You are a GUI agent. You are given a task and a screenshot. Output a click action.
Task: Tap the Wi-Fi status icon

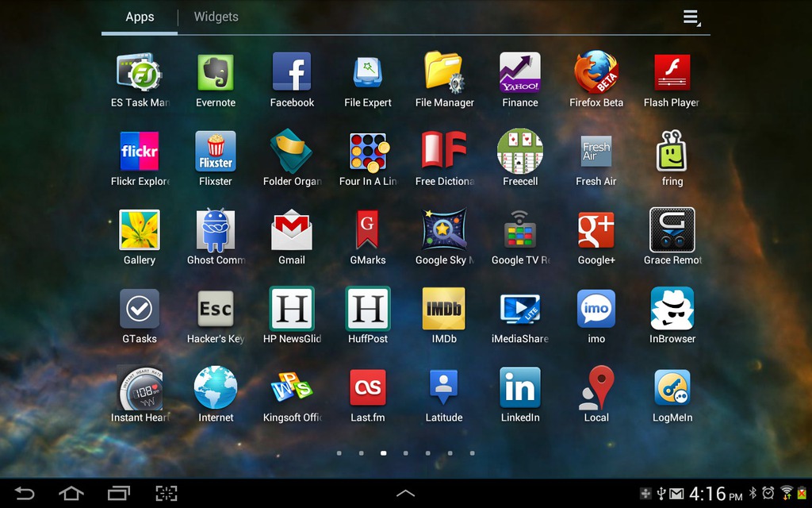coord(786,493)
